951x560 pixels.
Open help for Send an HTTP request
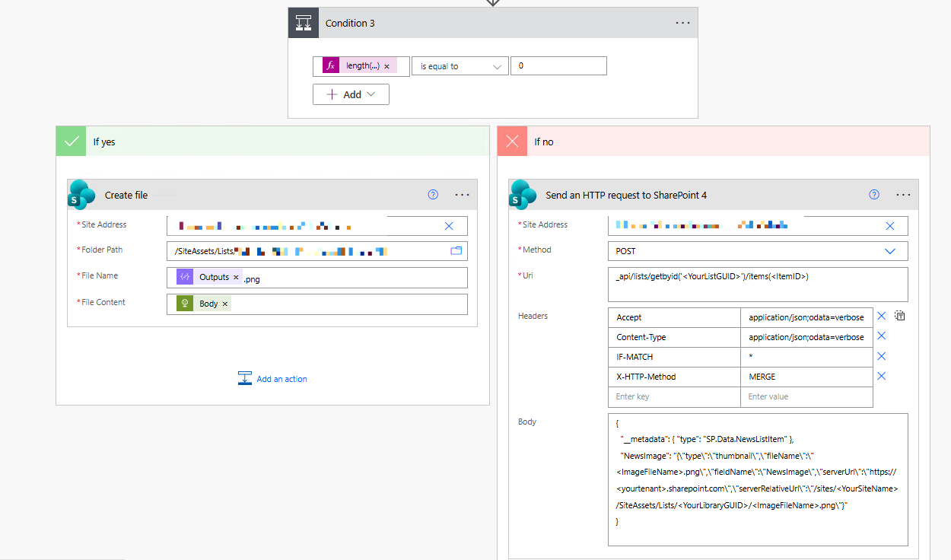[874, 195]
